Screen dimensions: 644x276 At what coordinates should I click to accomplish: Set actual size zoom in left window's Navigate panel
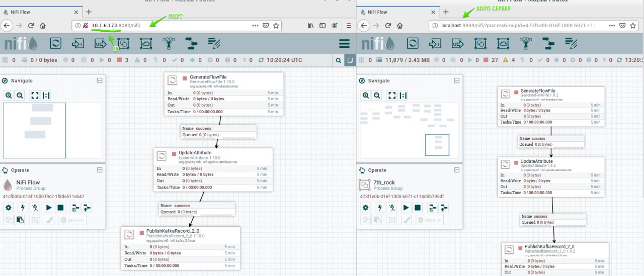coord(46,95)
